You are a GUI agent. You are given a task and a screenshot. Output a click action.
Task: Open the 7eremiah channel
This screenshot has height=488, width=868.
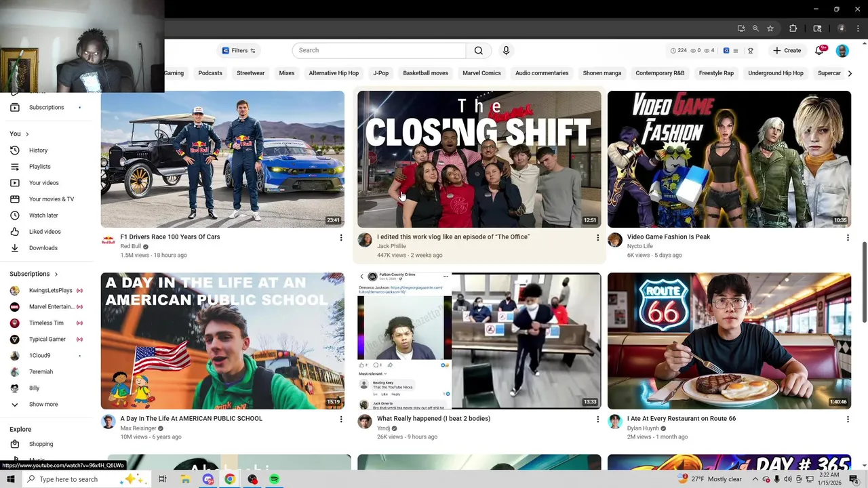[x=46, y=371]
